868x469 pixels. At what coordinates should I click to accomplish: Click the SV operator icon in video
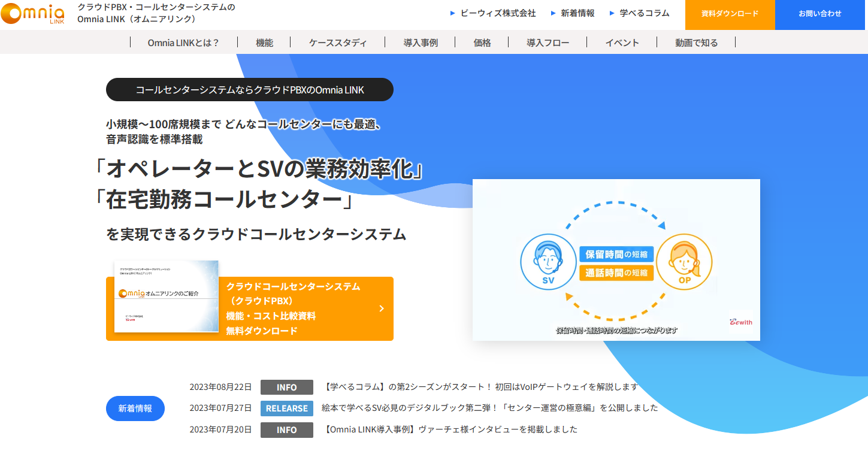coord(549,262)
